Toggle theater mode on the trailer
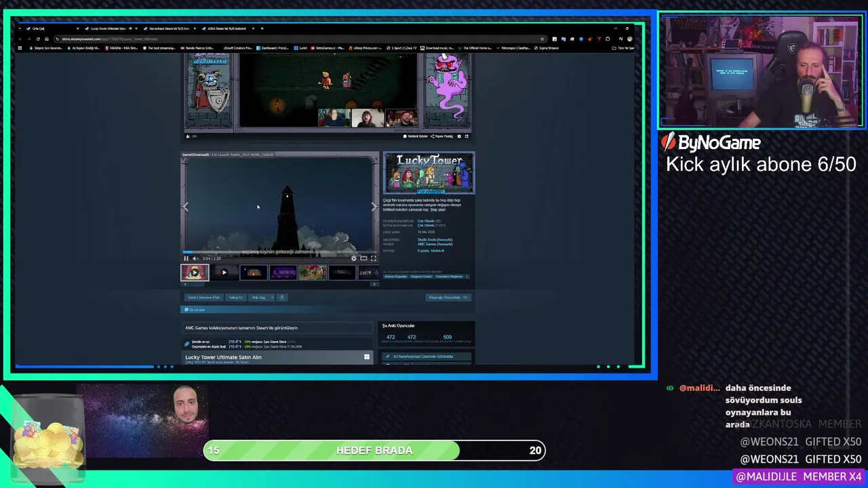The height and width of the screenshot is (488, 868). pos(363,258)
